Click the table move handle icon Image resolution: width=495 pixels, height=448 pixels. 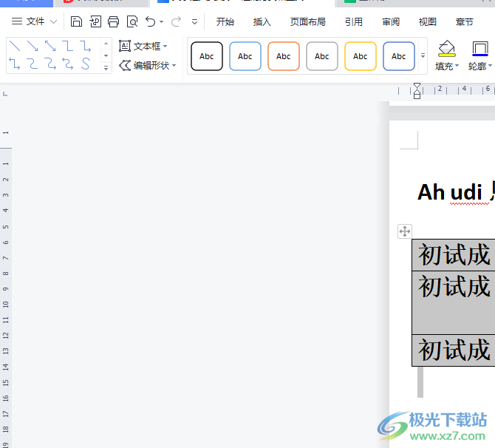point(405,231)
